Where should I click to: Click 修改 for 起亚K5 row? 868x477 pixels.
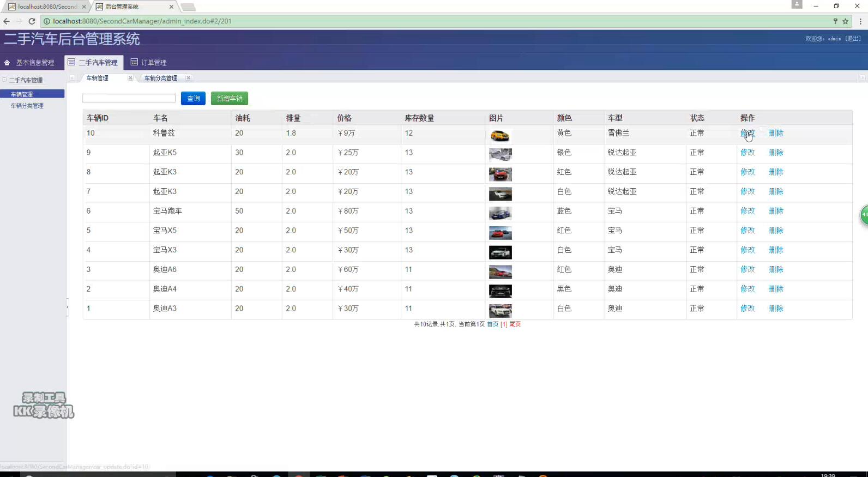748,153
